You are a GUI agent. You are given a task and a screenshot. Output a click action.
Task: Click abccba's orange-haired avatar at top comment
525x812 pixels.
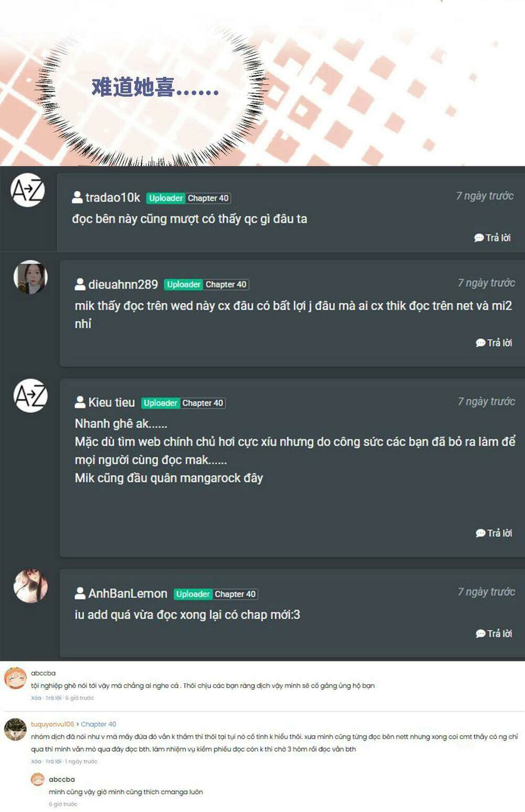15,678
